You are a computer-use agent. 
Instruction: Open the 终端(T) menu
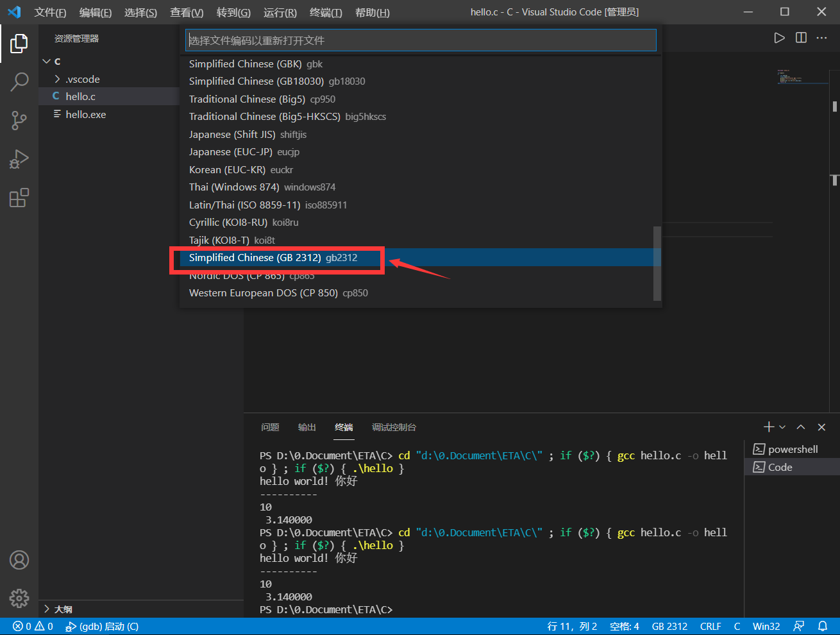pos(326,12)
